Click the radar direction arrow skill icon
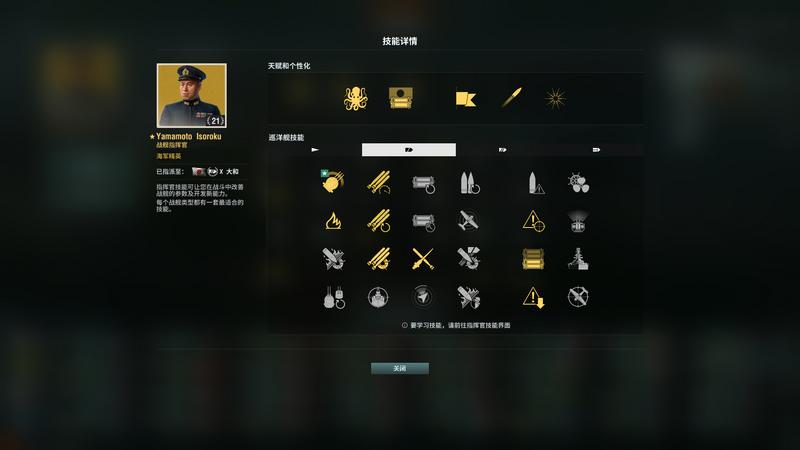 (x=423, y=297)
